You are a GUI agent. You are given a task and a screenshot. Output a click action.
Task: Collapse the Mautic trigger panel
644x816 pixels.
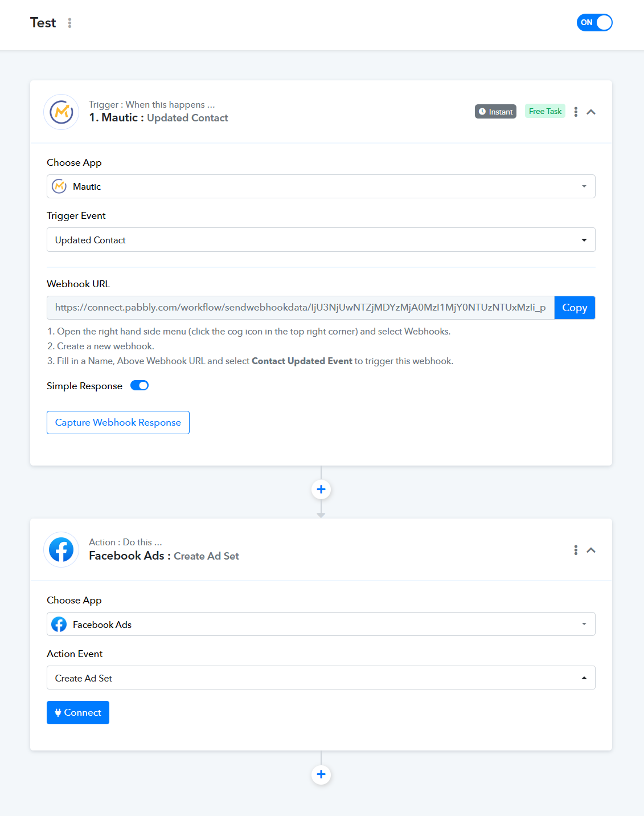591,112
